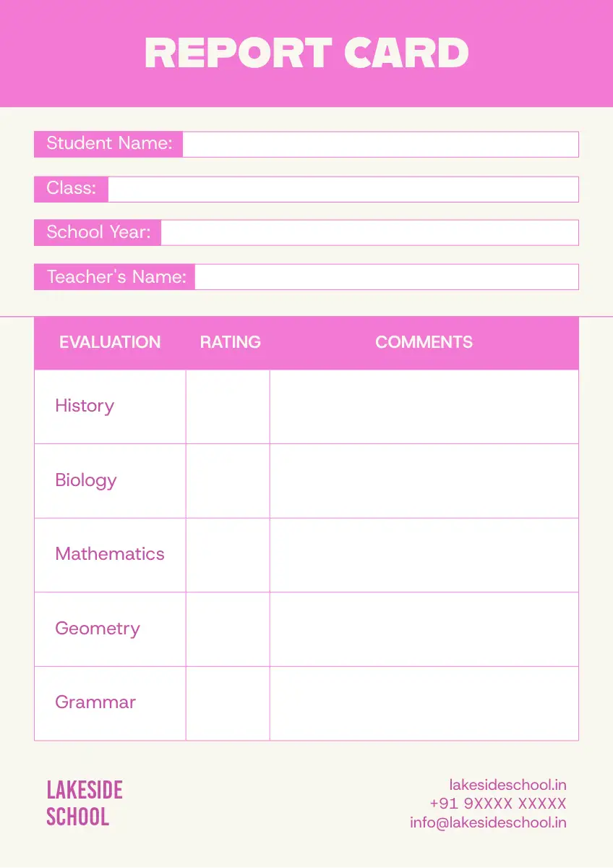Click the Mathematics rating cell

pyautogui.click(x=228, y=555)
